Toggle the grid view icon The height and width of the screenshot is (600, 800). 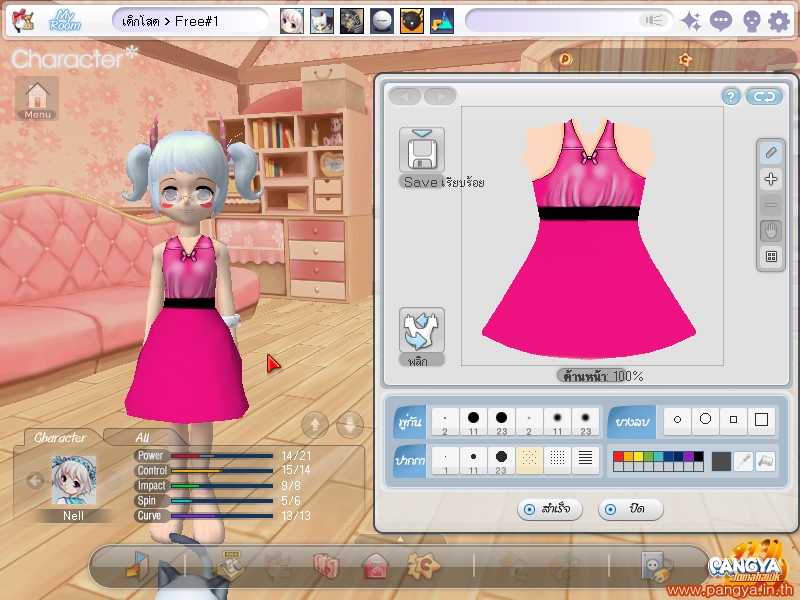coord(771,257)
